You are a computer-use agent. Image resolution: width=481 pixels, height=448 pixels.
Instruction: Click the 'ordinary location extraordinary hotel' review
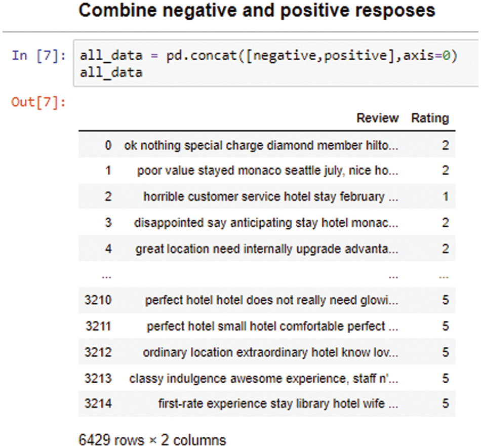click(x=270, y=352)
